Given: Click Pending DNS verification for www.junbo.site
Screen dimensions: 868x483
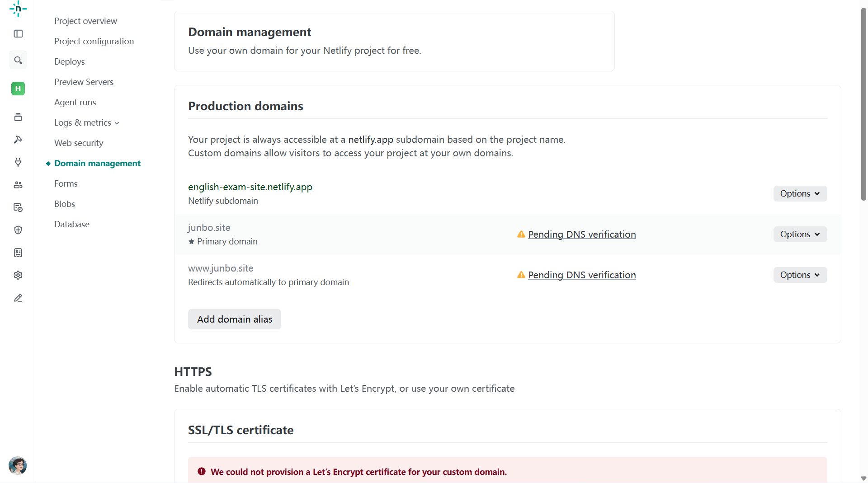Looking at the screenshot, I should [582, 275].
